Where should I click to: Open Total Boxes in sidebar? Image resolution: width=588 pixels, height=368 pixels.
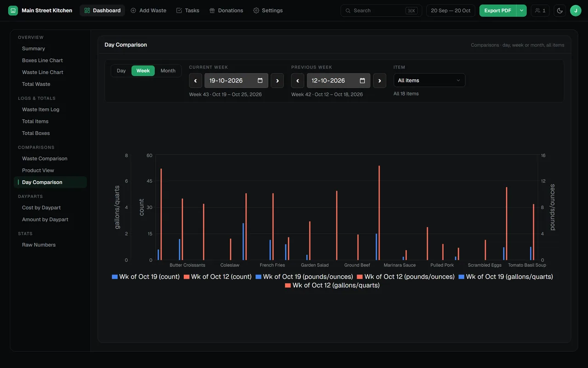pos(50,133)
